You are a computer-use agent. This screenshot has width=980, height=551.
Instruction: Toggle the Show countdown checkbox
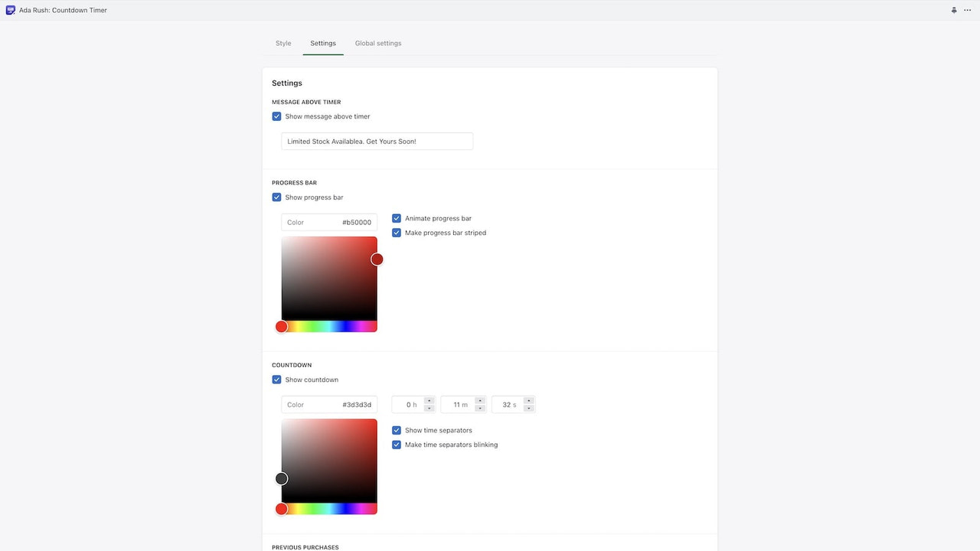(276, 379)
